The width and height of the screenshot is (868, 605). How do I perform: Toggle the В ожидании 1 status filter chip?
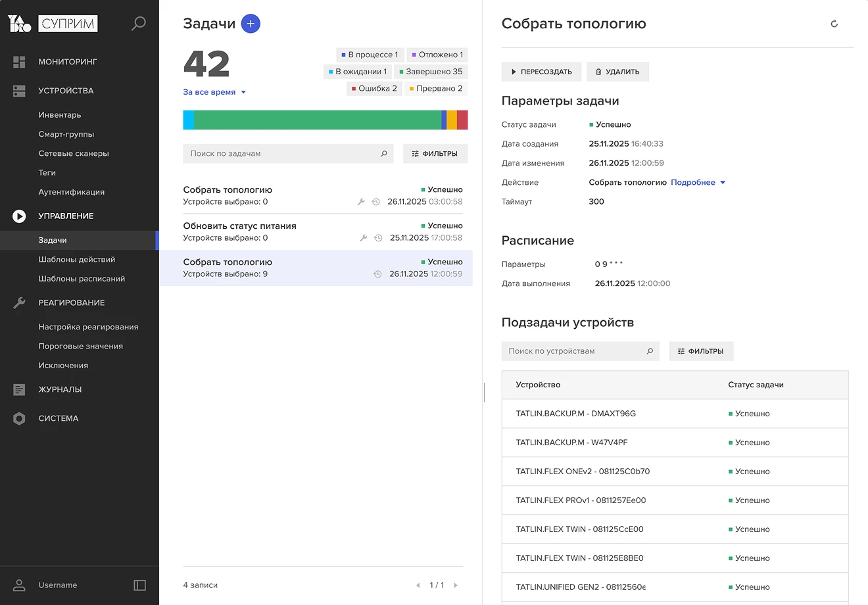357,71
